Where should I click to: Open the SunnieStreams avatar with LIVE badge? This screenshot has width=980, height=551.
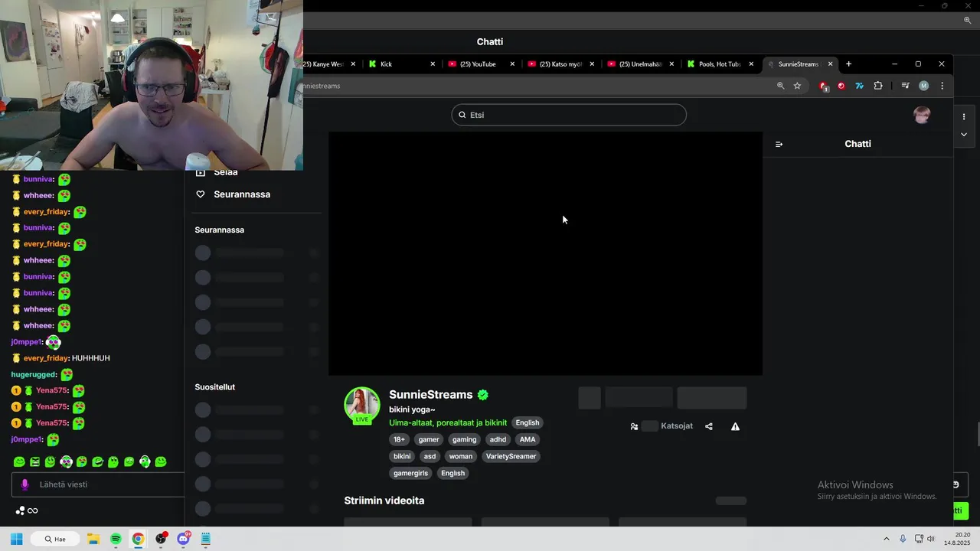click(x=362, y=405)
